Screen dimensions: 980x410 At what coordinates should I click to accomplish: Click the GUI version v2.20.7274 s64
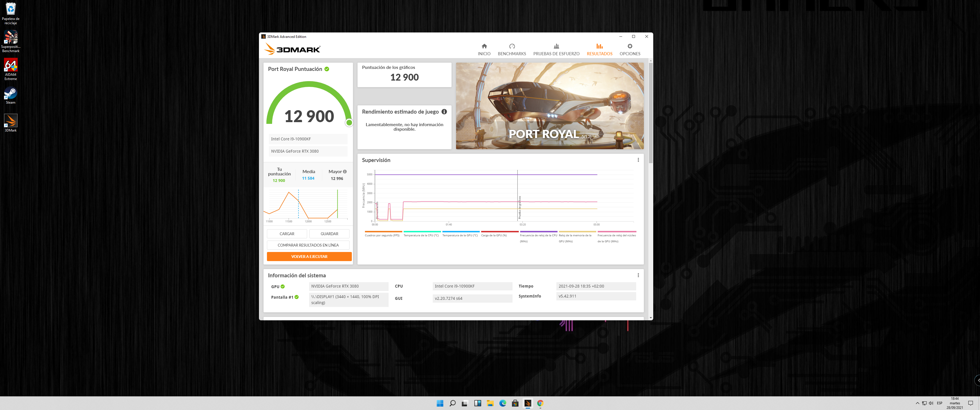(472, 298)
